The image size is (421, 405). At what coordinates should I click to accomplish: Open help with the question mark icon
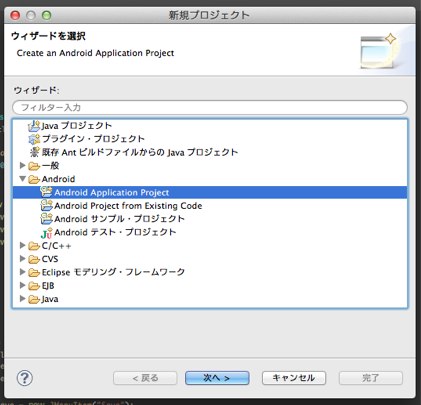tap(25, 378)
